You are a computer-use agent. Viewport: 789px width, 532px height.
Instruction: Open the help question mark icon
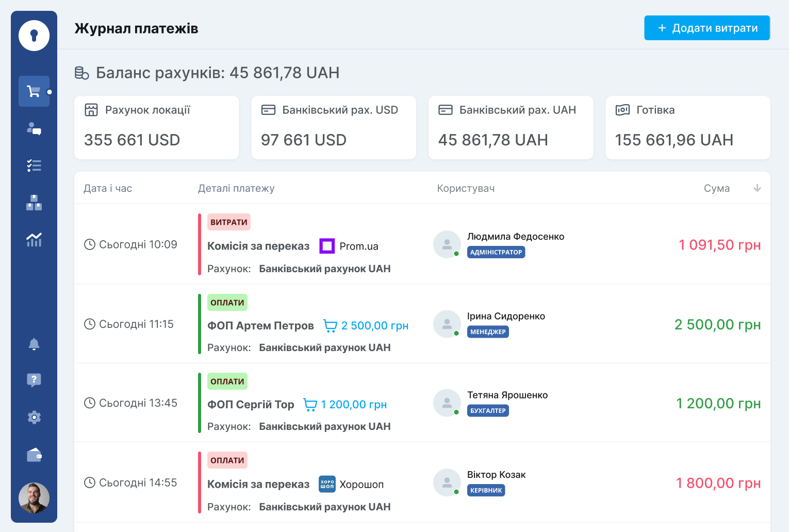[34, 380]
